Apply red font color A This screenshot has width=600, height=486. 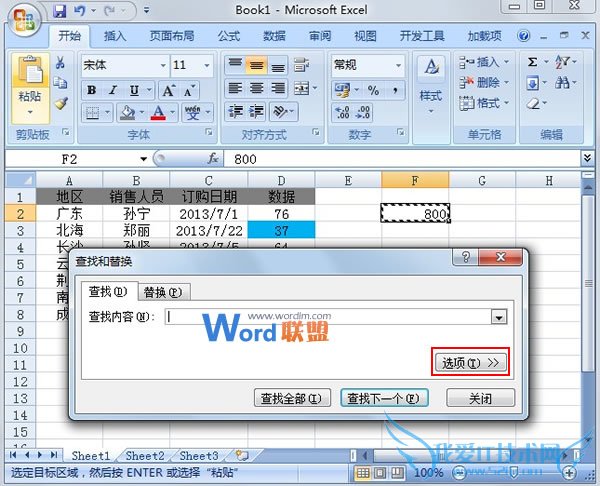(158, 113)
